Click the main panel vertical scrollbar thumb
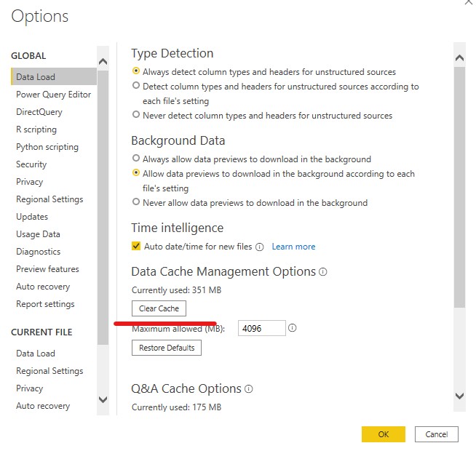Image resolution: width=476 pixels, height=459 pixels. click(459, 187)
